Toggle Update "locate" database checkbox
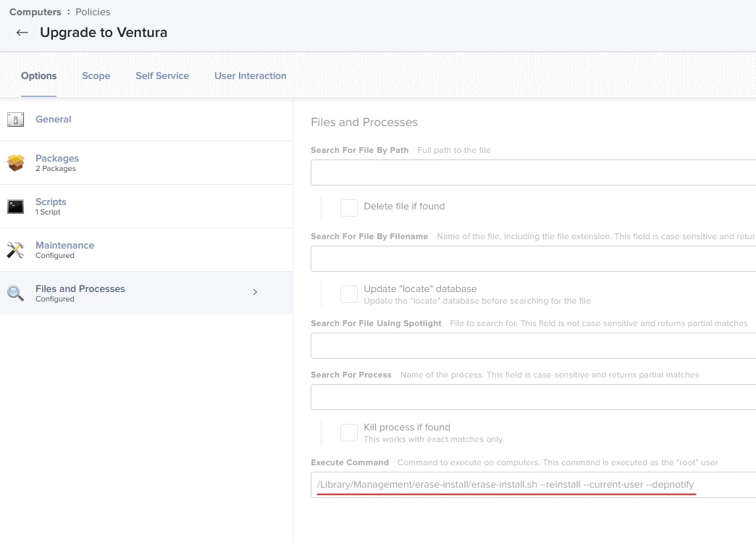756x542 pixels. coord(349,294)
